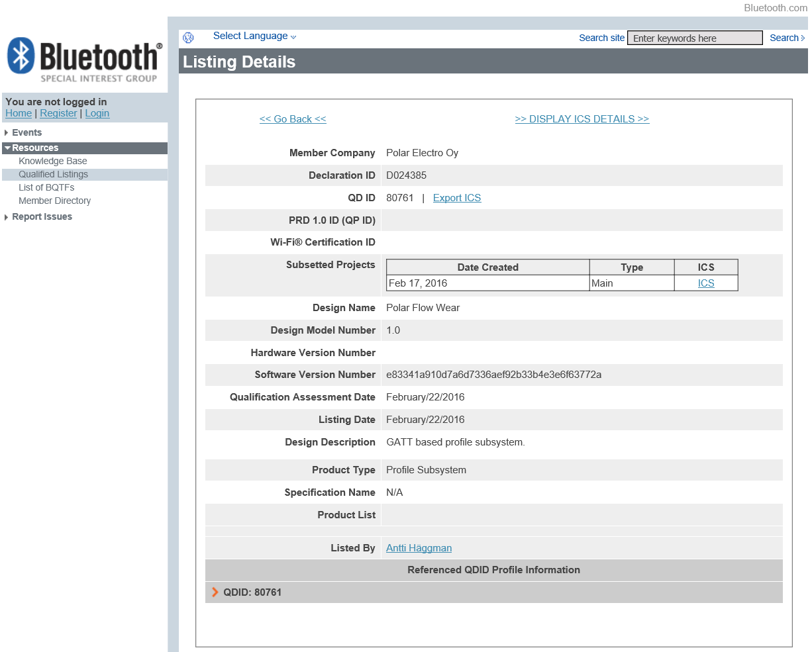Open Member Directory menu item
Viewport: 812px width, 652px height.
click(54, 201)
